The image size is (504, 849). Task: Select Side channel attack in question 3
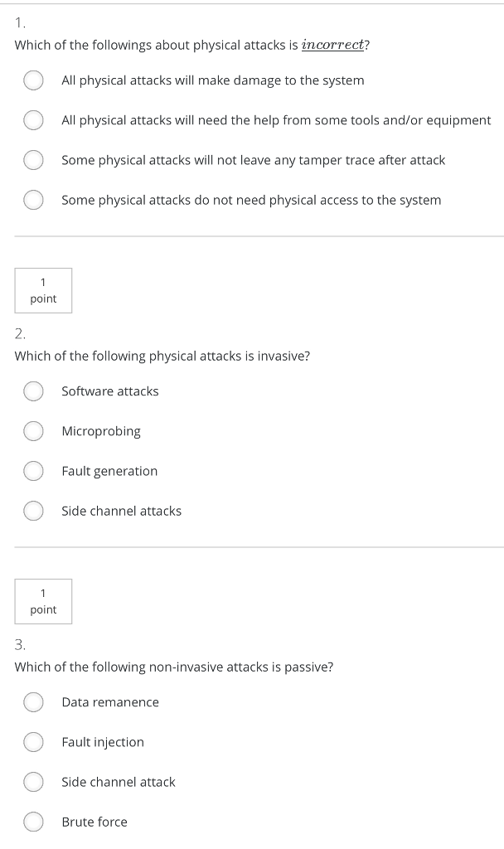pyautogui.click(x=33, y=782)
